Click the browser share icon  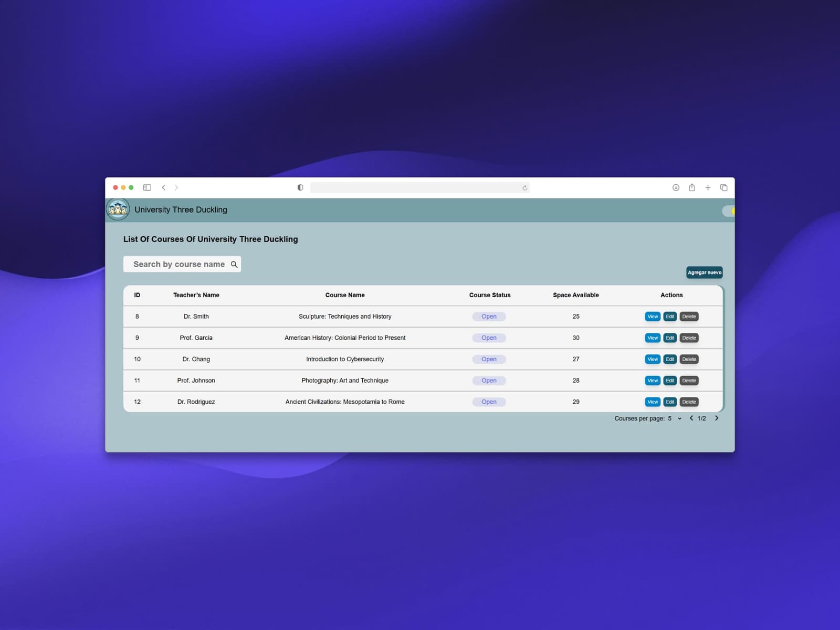[x=692, y=187]
